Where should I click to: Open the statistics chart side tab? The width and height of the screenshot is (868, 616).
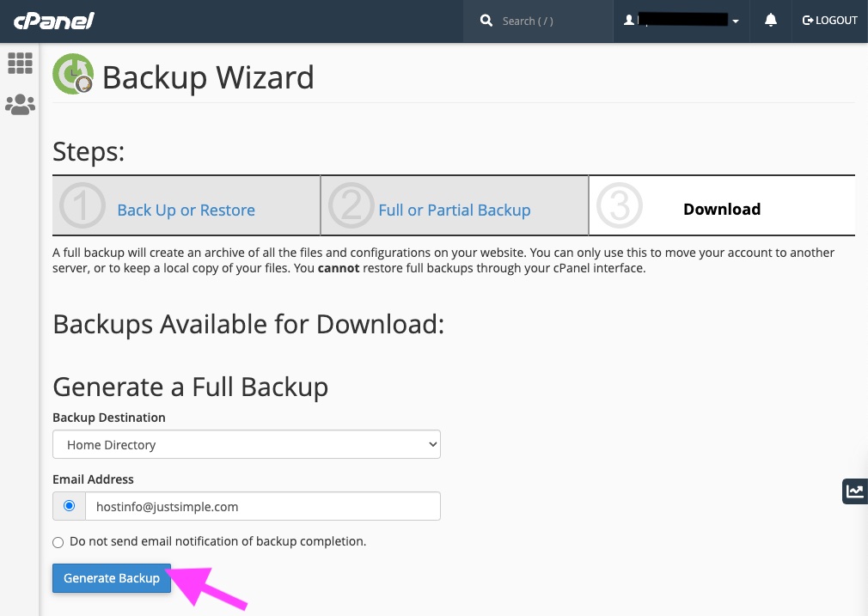(854, 491)
